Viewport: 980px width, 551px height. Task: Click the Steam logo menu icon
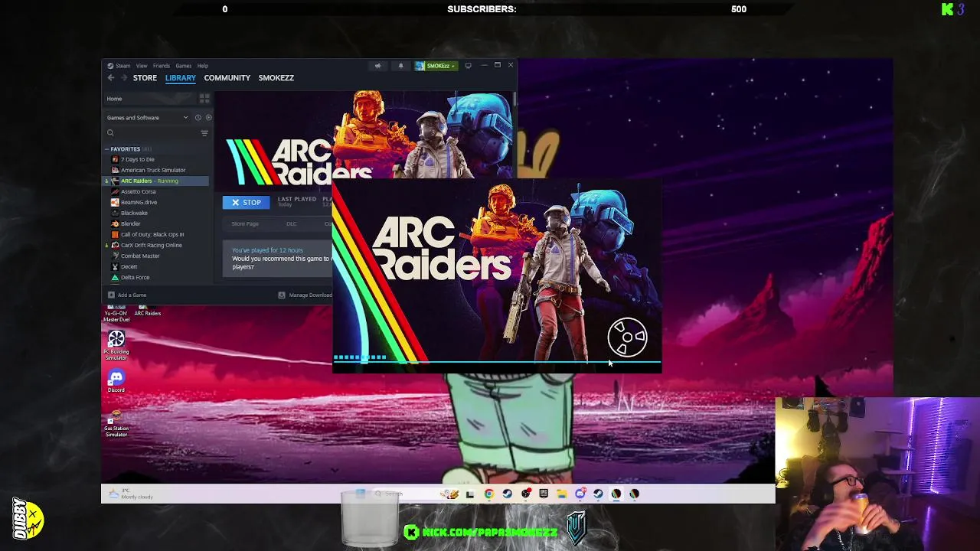110,66
